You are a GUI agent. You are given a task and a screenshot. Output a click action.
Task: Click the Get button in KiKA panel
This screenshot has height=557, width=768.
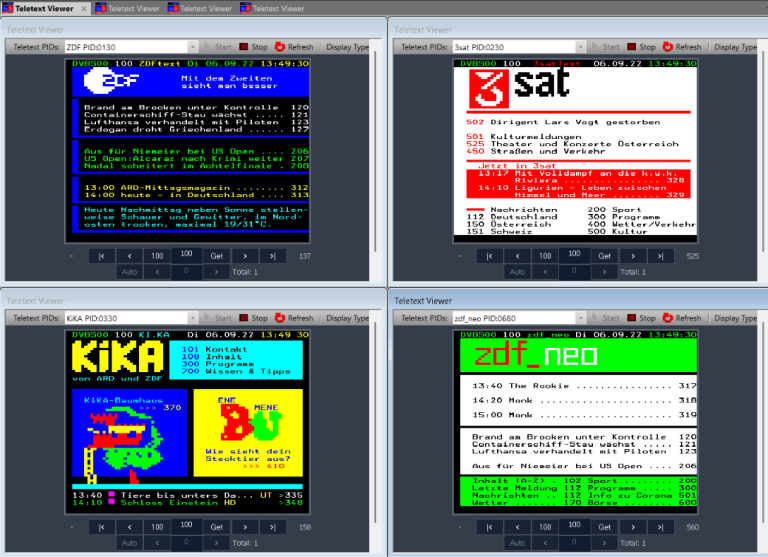216,527
